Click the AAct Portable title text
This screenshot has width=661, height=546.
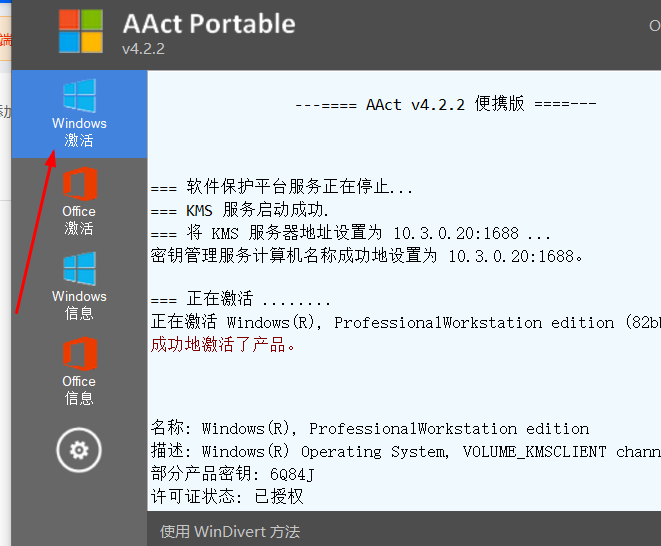point(209,24)
